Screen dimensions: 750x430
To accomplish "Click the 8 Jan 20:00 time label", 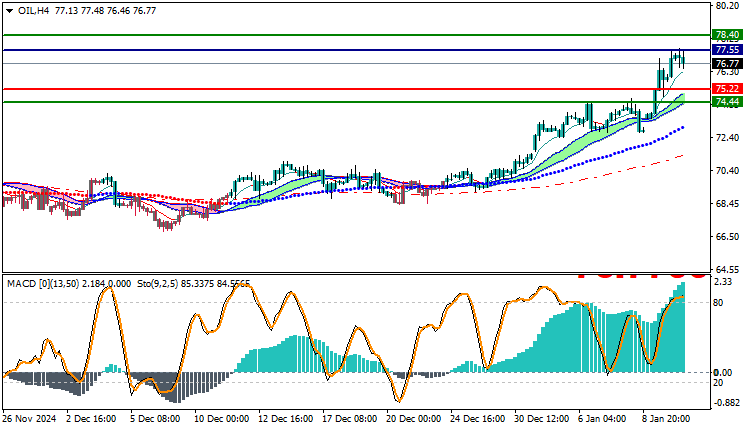I will 666,419.
